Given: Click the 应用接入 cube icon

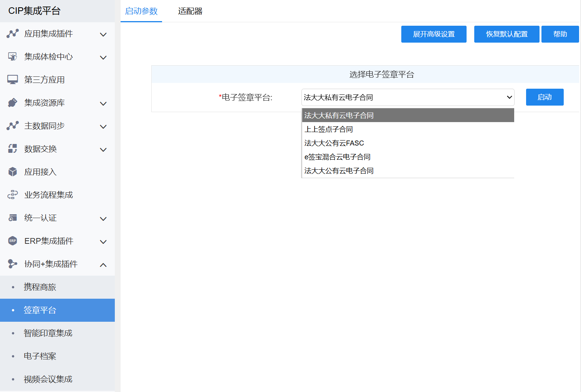Looking at the screenshot, I should click(x=13, y=172).
